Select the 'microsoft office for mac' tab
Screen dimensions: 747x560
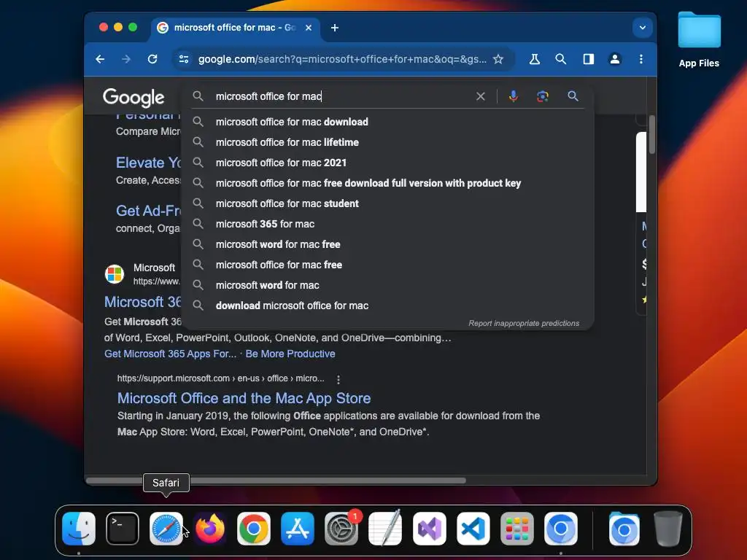click(236, 28)
